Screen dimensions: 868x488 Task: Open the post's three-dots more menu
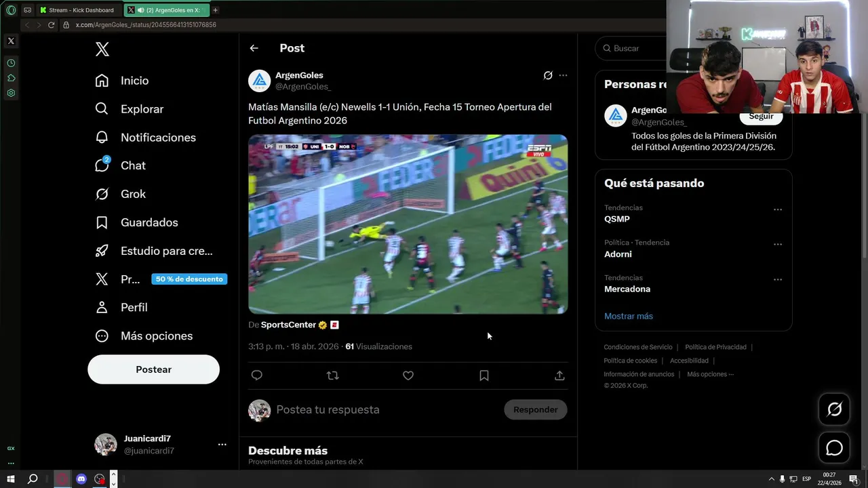(x=563, y=75)
